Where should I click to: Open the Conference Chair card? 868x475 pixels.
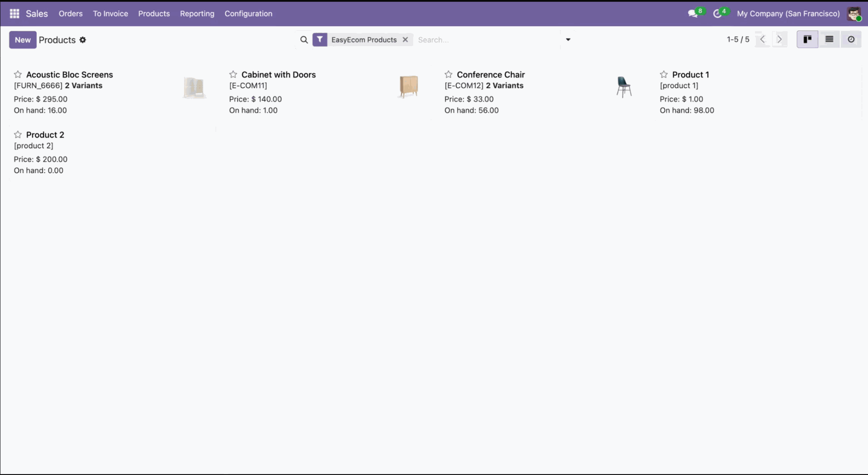point(542,92)
